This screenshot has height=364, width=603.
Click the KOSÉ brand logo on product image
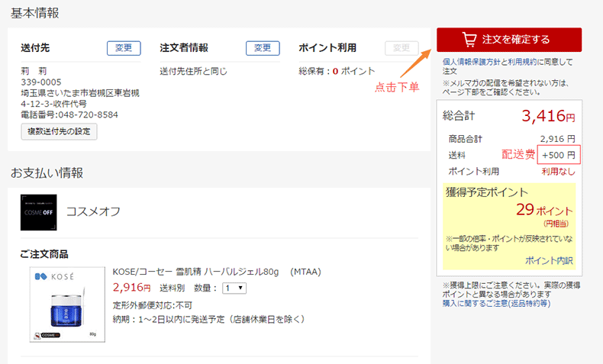[53, 279]
